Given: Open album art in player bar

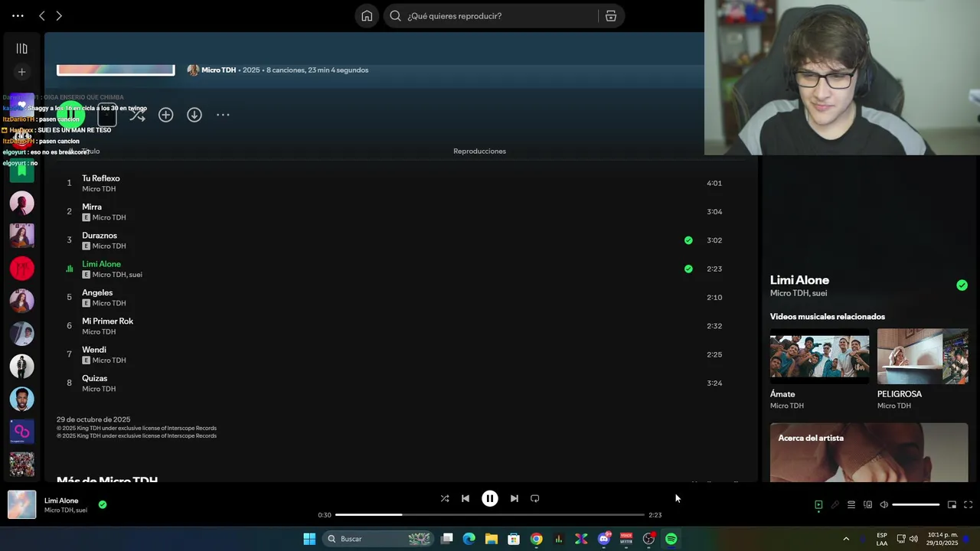Looking at the screenshot, I should click(x=21, y=505).
